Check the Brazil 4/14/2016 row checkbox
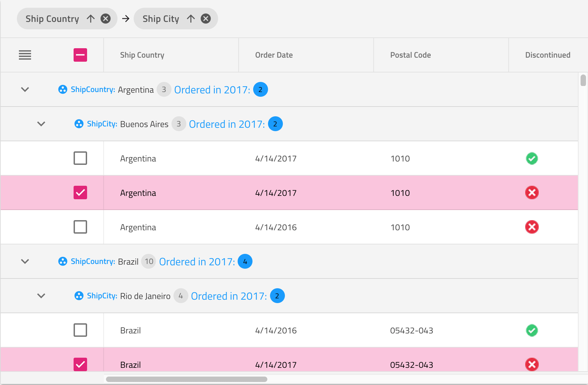The width and height of the screenshot is (588, 385). (x=80, y=330)
